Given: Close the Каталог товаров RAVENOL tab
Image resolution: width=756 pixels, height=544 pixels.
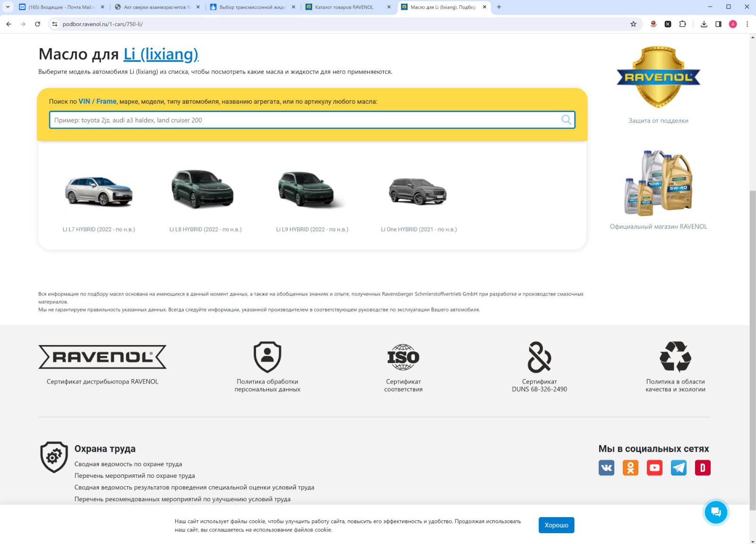Looking at the screenshot, I should (389, 7).
